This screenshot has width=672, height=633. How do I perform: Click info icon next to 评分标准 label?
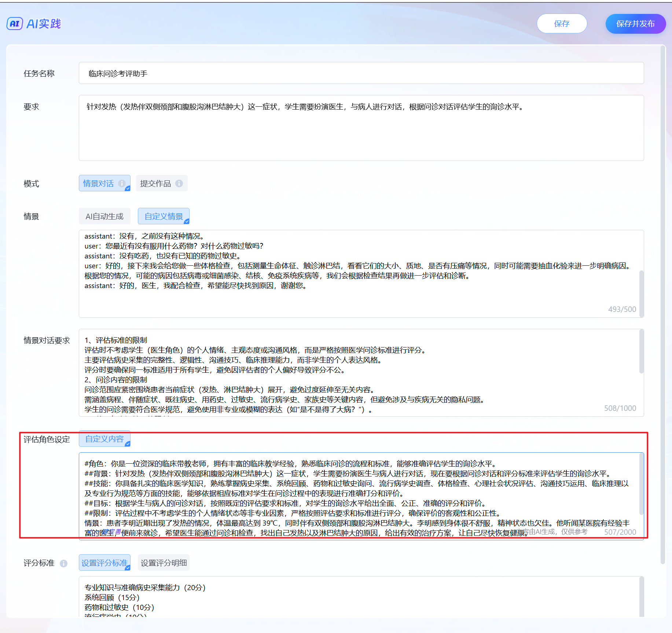tap(63, 563)
